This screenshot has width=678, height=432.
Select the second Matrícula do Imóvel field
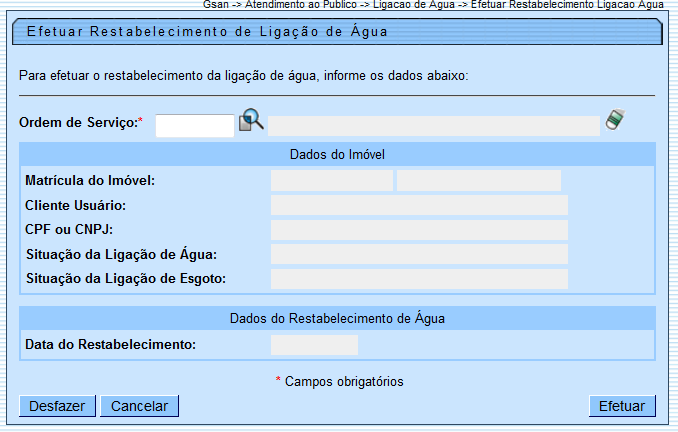479,180
